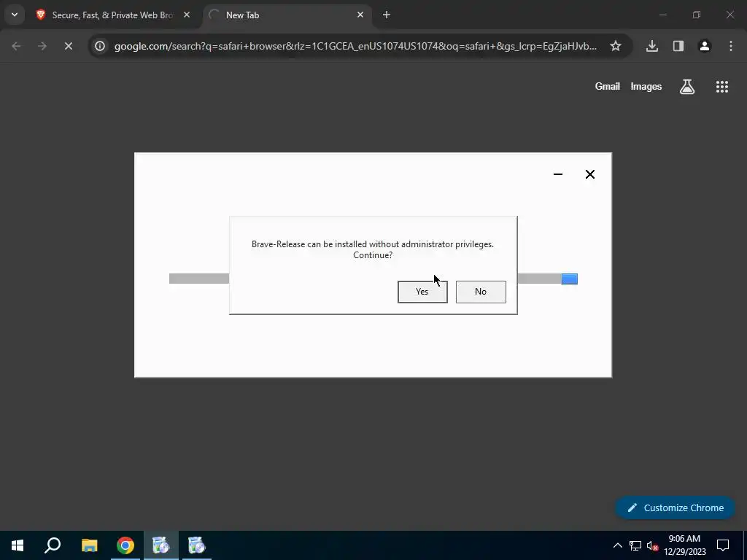Click the address bar URL
Viewport: 747px width, 560px height.
click(355, 46)
